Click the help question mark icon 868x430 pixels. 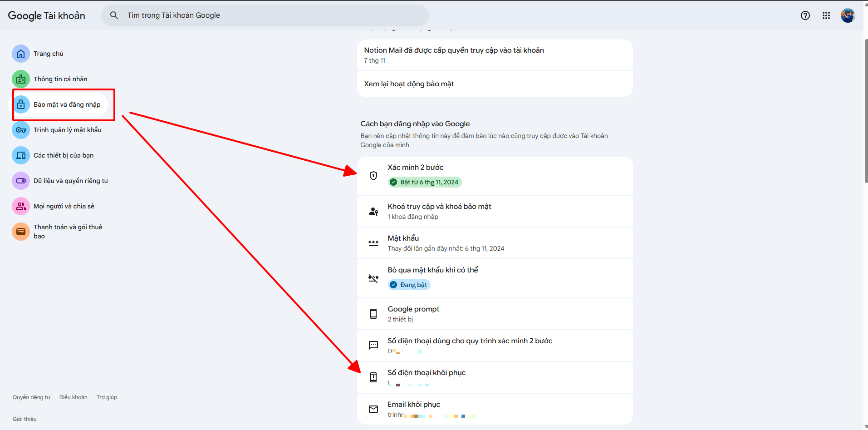coord(805,15)
